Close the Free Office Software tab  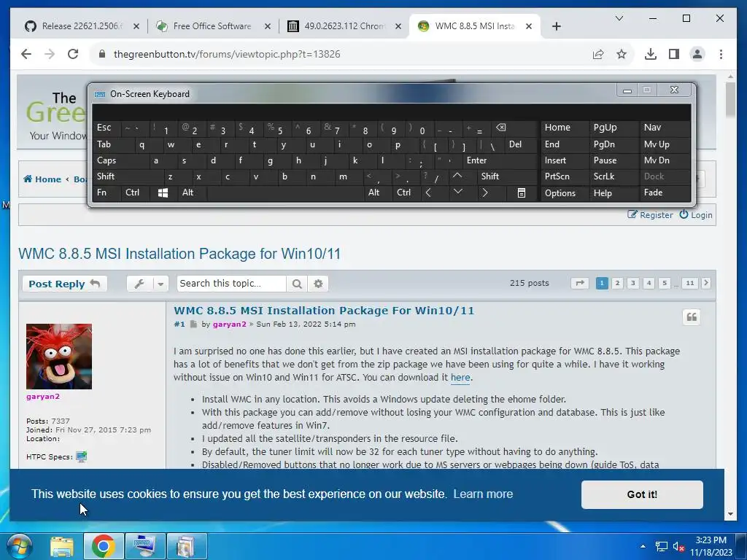[268, 26]
